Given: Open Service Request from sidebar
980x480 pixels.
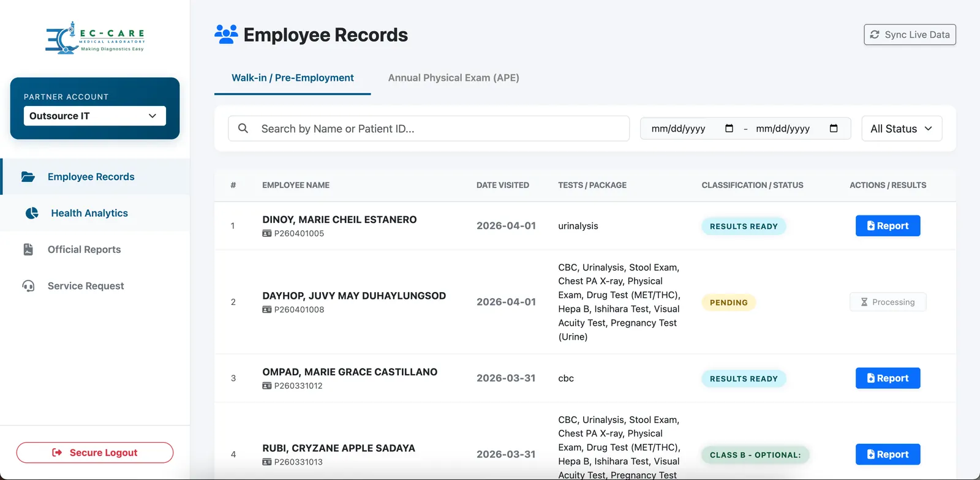Looking at the screenshot, I should 95,286.
